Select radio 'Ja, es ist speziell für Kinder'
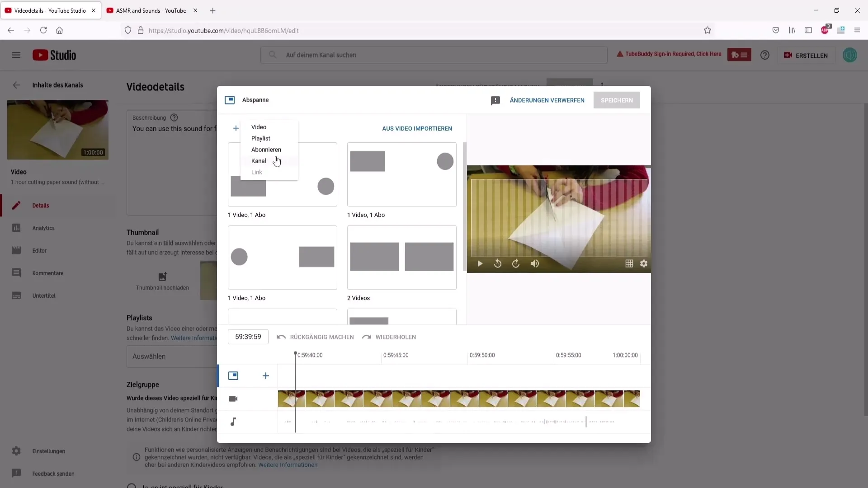 (132, 486)
